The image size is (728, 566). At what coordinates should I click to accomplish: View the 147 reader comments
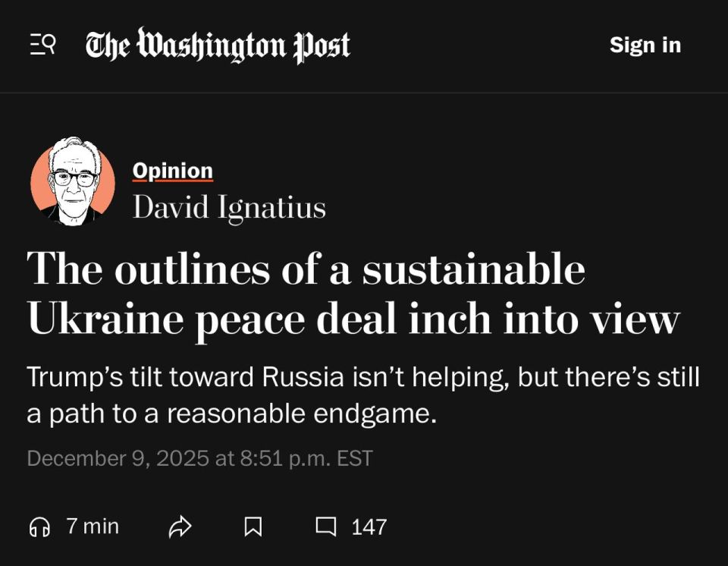pos(349,526)
